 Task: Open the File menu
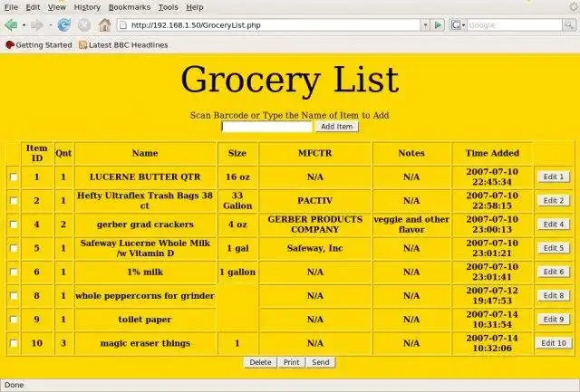coord(11,7)
